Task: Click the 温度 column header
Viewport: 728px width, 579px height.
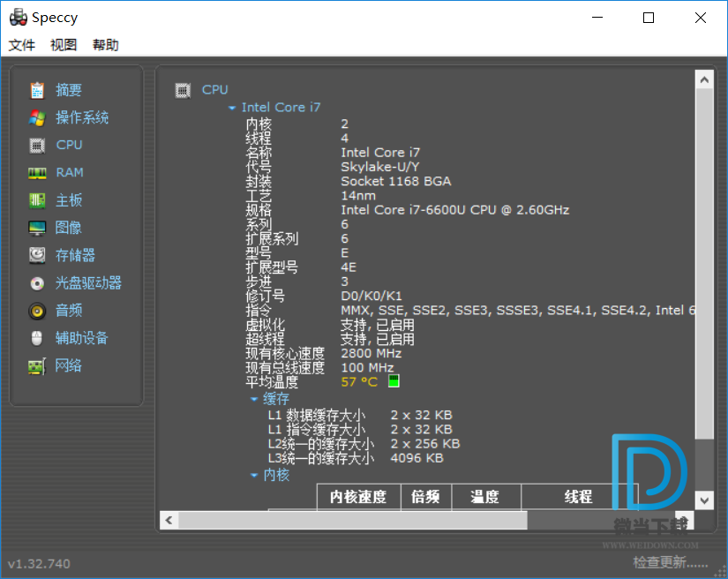Action: click(x=485, y=497)
